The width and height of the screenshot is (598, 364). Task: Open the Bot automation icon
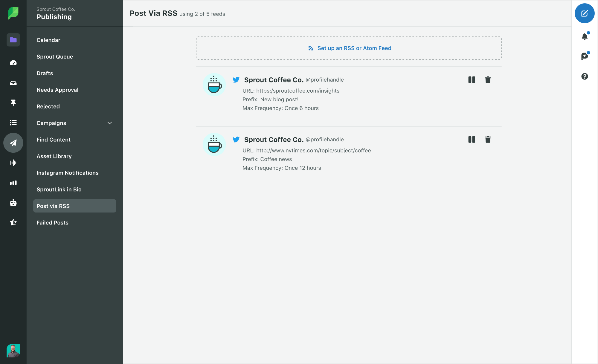coord(13,203)
